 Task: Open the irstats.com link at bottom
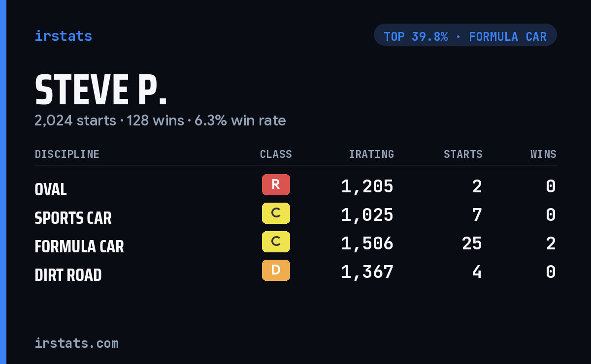coord(77,343)
